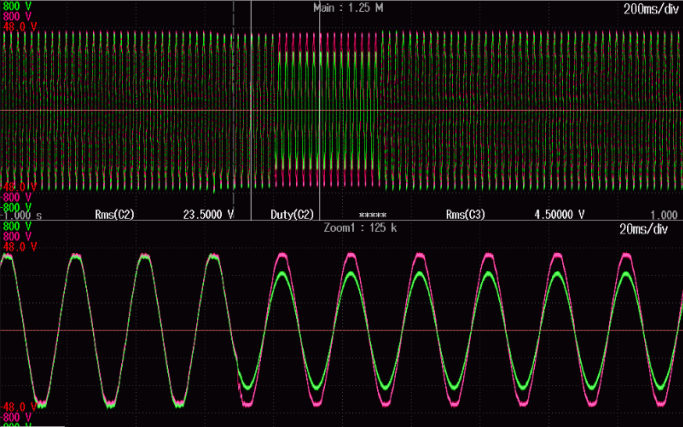683x427 pixels.
Task: Click the Main 1.25 M record length label
Action: click(x=349, y=7)
